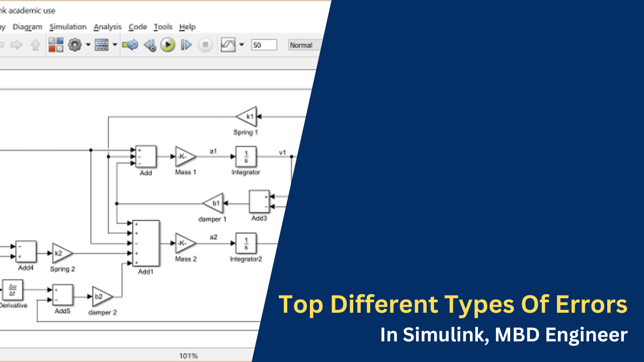Click the 'v1' signal label
644x362 pixels.
(x=283, y=152)
